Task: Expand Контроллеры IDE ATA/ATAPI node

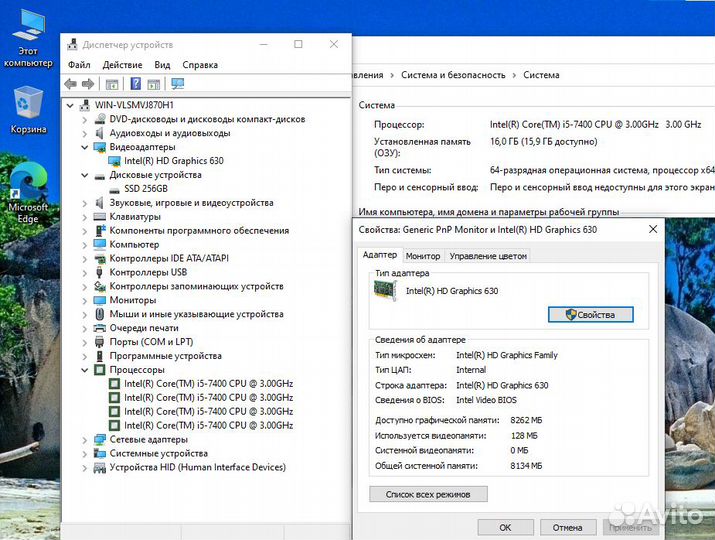Action: 84,259
